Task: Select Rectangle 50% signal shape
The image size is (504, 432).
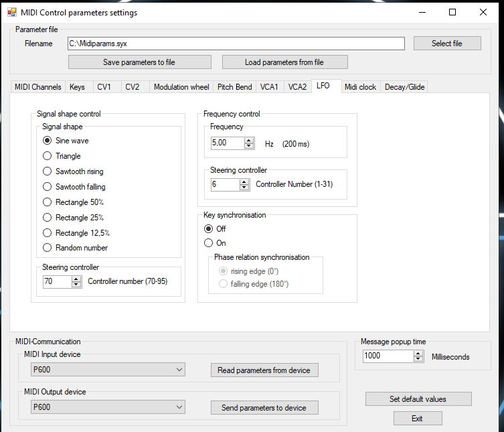Action: (73, 202)
